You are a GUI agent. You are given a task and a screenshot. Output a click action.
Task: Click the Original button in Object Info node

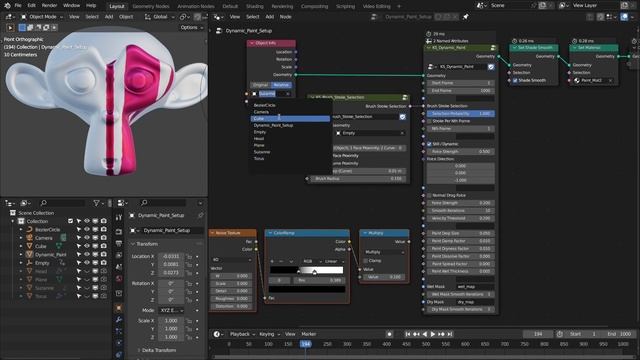(260, 85)
